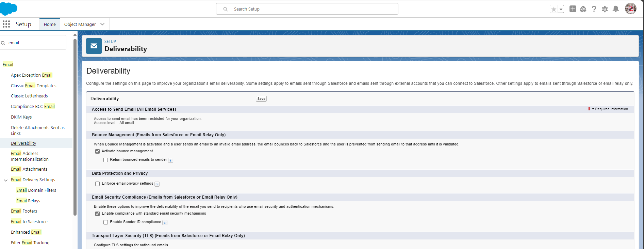Click the Quick Find box containing email

[x=33, y=43]
